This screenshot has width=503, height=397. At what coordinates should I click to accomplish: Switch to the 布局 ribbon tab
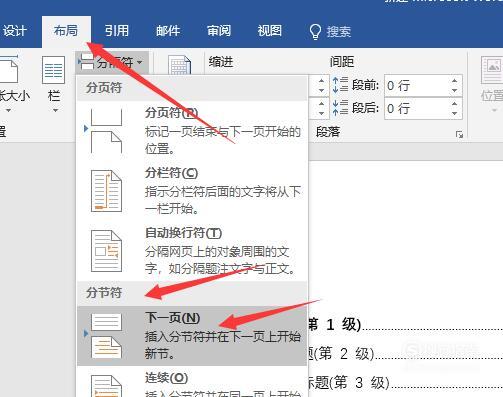tap(66, 31)
